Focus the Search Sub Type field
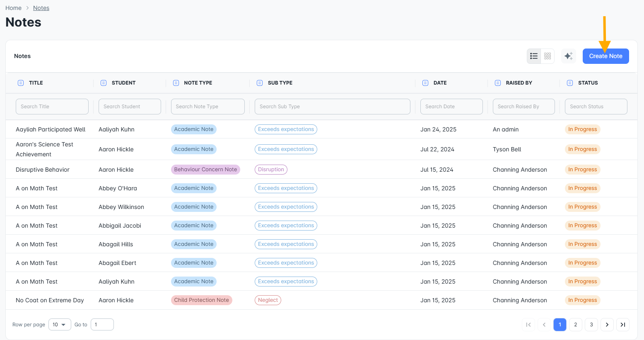The height and width of the screenshot is (340, 644). tap(333, 107)
